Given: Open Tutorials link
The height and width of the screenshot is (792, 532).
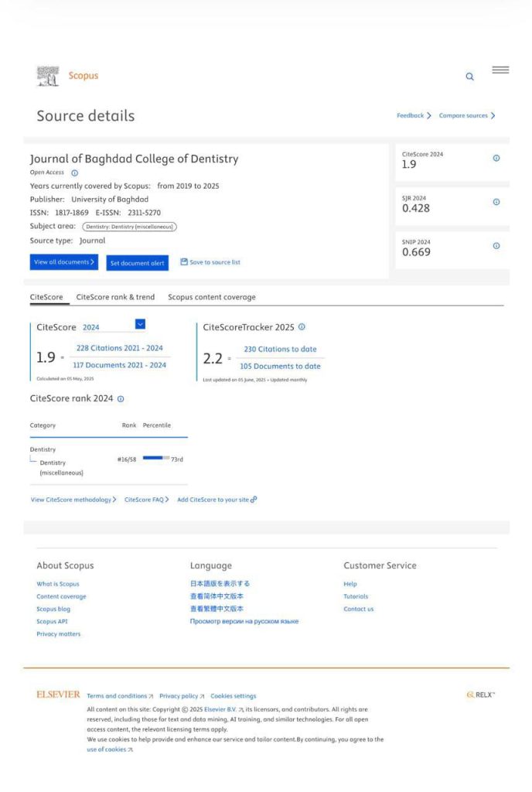Looking at the screenshot, I should 356,596.
